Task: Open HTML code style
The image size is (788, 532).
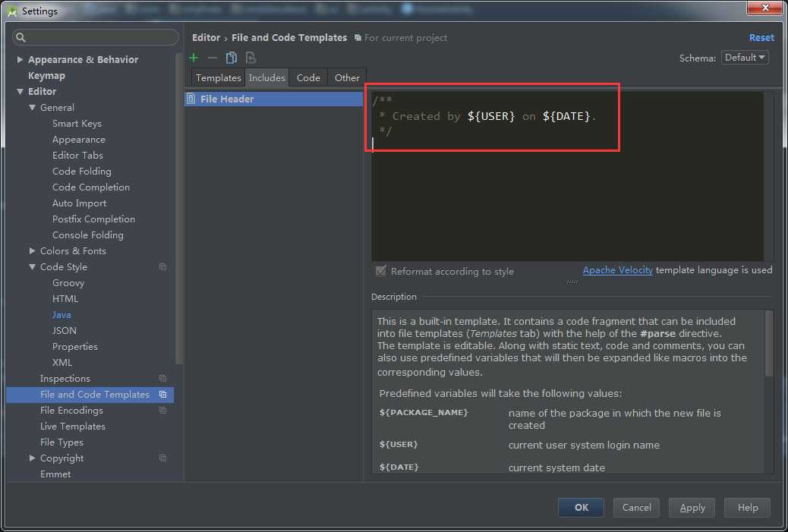Action: [65, 299]
